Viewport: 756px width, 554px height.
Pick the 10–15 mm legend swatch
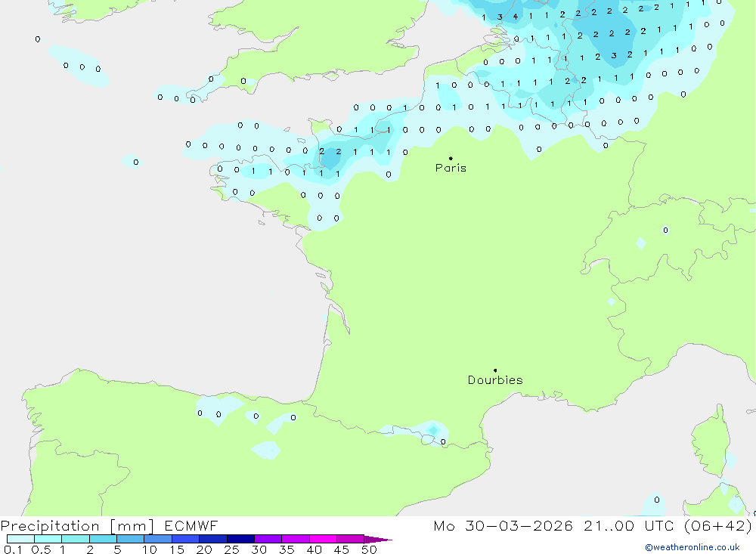(x=158, y=539)
